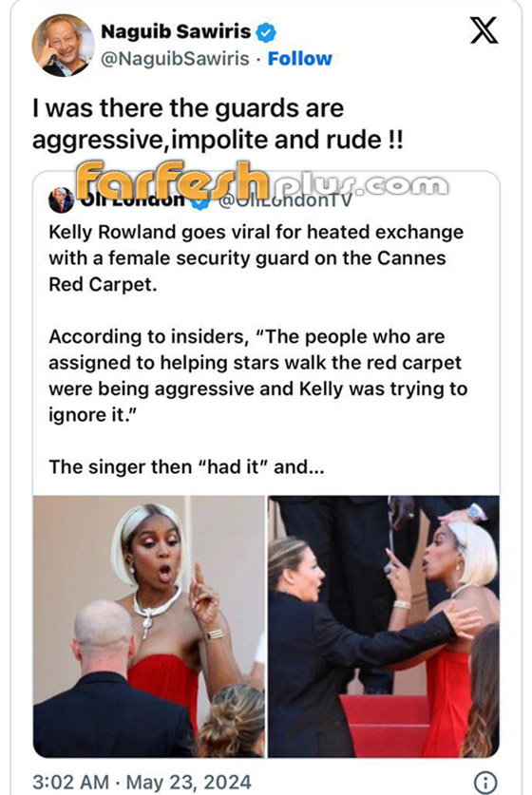Click the X logo icon
The image size is (532, 795).
tap(484, 31)
